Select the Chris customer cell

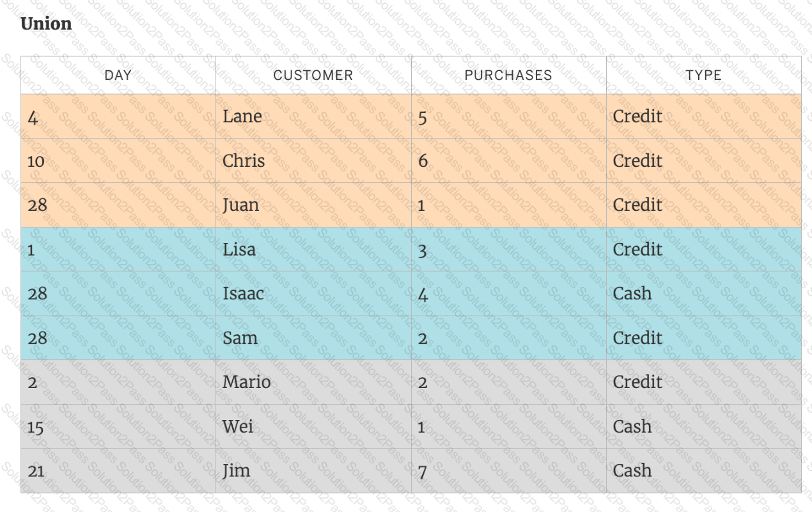(244, 160)
